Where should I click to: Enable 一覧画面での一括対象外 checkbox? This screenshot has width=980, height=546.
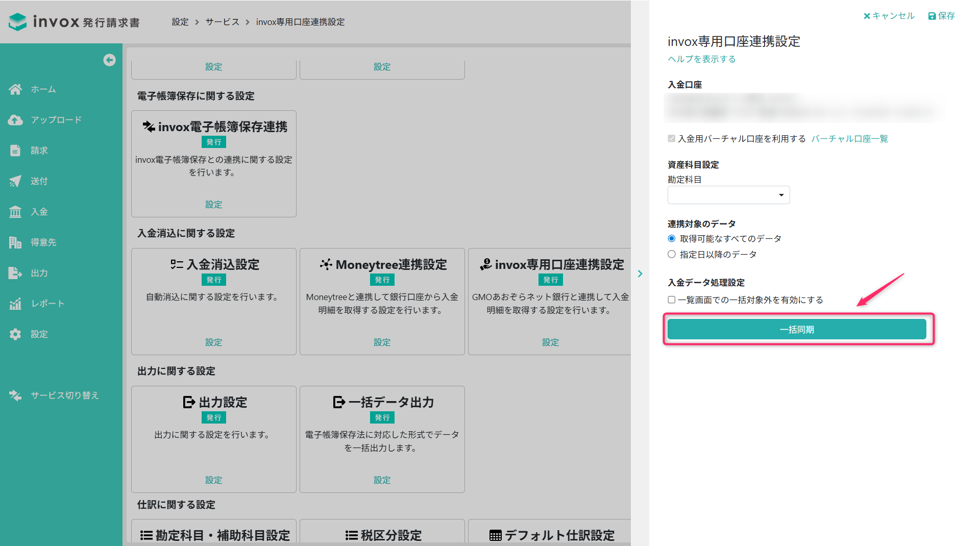672,300
